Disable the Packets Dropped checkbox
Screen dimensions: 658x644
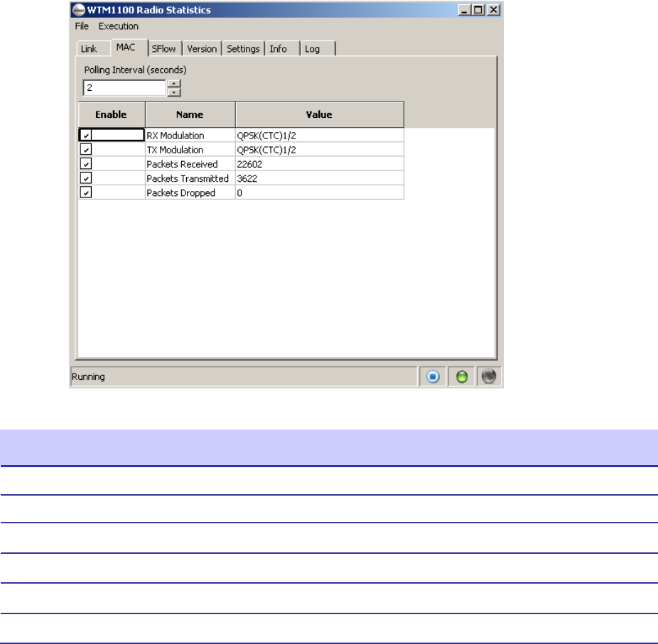tap(86, 192)
